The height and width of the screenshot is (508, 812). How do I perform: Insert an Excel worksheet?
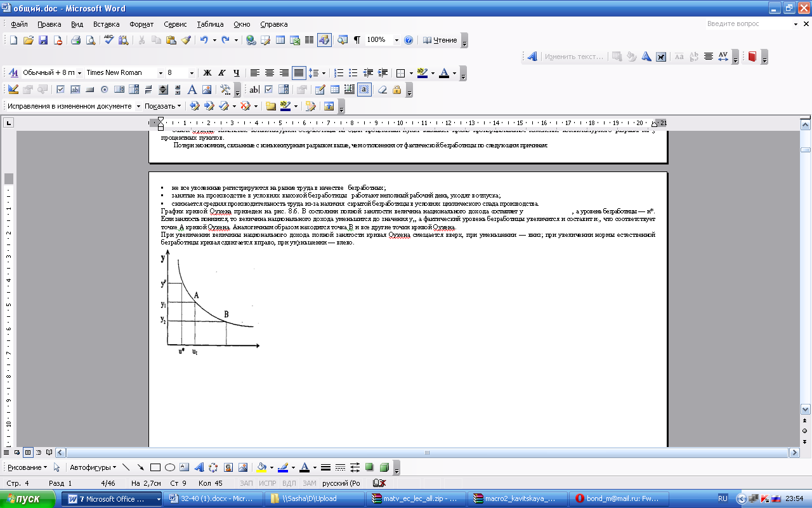click(294, 40)
